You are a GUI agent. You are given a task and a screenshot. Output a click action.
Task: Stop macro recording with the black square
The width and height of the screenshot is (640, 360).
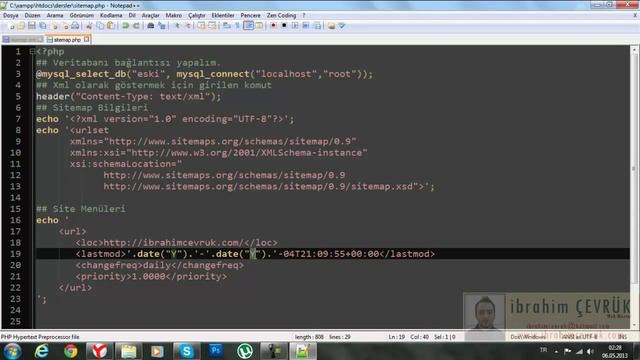tap(284, 26)
